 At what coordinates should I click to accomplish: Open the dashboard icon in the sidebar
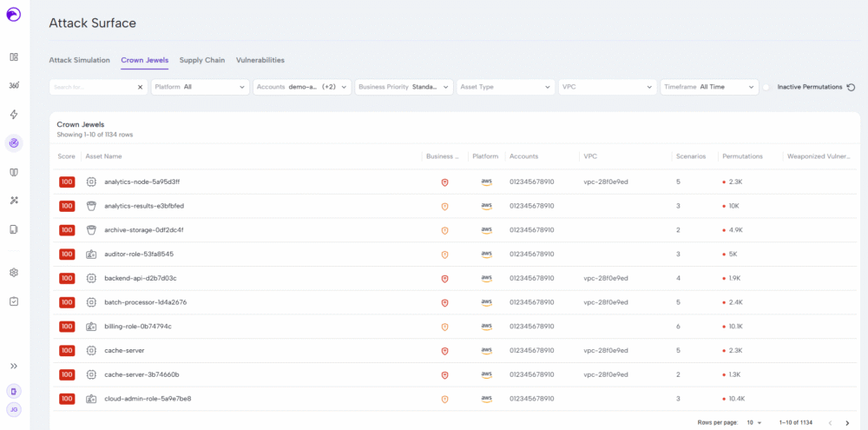click(x=14, y=57)
